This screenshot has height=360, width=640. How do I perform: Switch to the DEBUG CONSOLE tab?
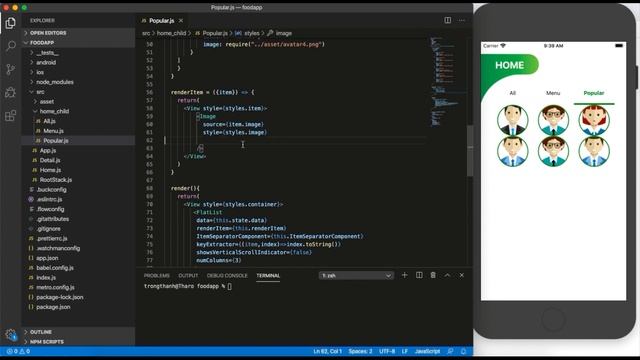coord(227,276)
